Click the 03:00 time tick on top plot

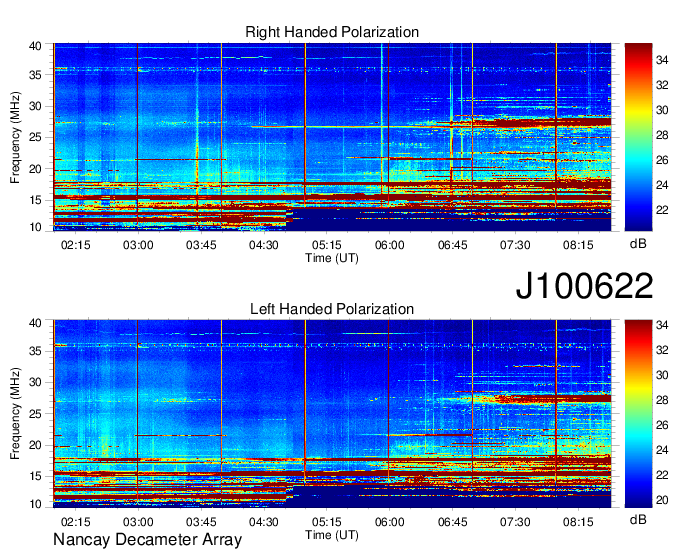click(138, 245)
